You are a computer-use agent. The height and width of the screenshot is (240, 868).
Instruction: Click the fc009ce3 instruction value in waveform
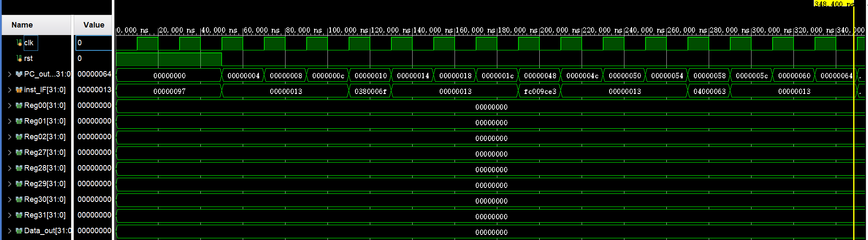point(540,91)
